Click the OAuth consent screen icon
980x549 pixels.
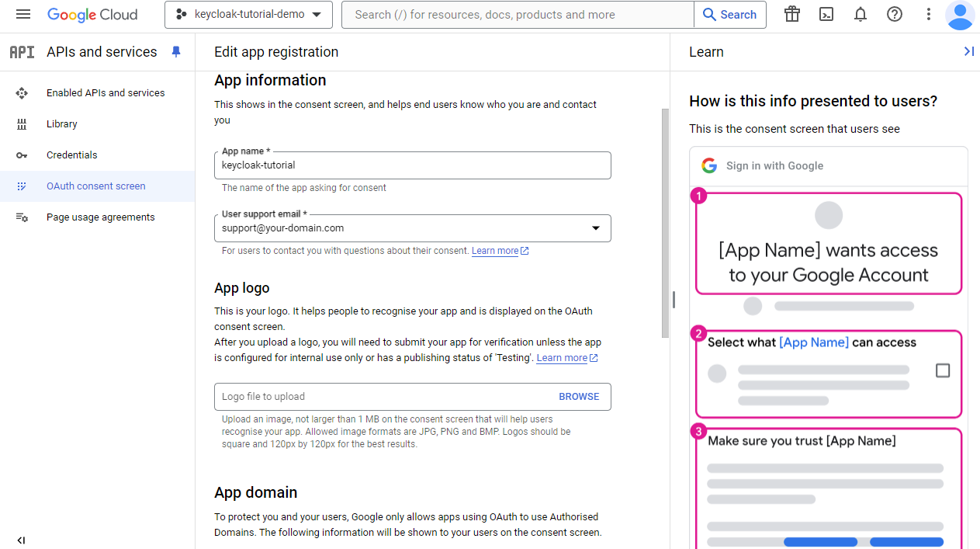click(x=22, y=186)
